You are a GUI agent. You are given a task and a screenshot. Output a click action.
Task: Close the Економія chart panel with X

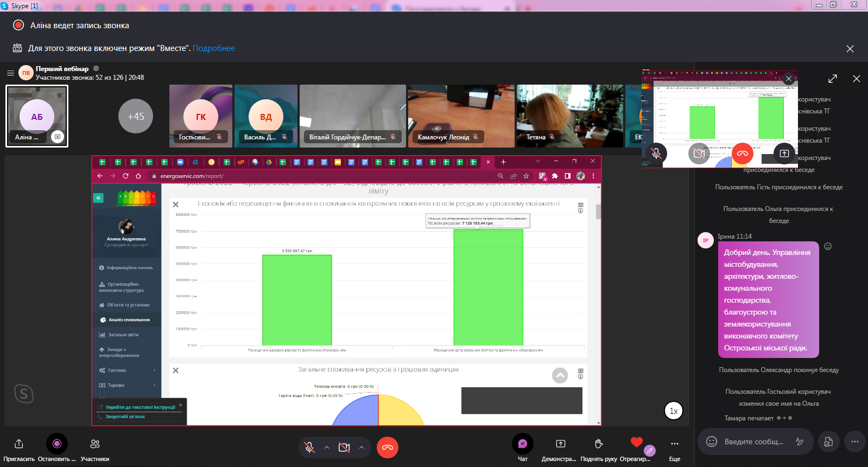click(176, 204)
